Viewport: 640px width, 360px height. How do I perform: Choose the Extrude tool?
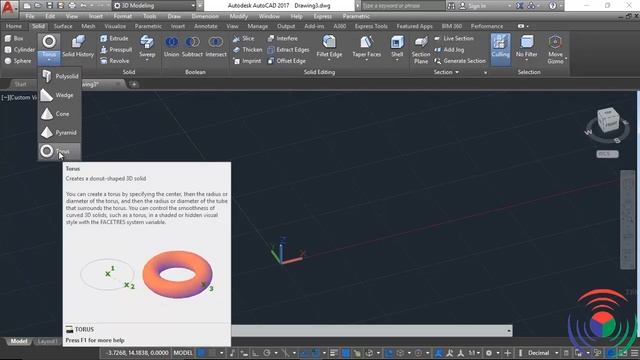point(114,38)
